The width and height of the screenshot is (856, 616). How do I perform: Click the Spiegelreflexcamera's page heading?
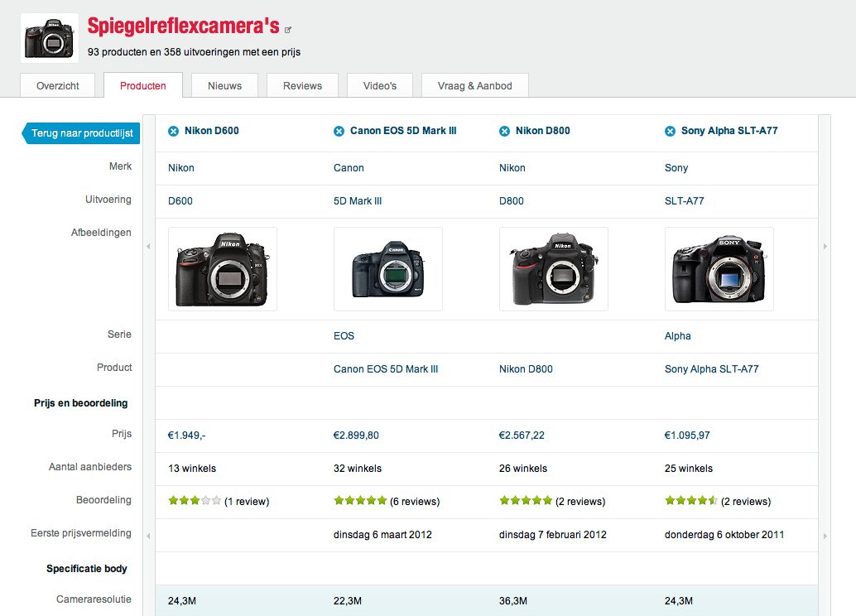point(184,26)
